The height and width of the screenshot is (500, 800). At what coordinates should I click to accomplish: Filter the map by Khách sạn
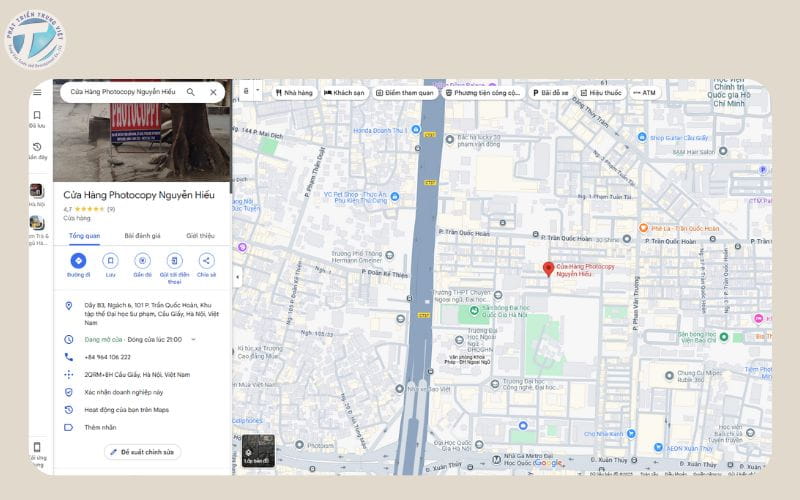click(344, 93)
